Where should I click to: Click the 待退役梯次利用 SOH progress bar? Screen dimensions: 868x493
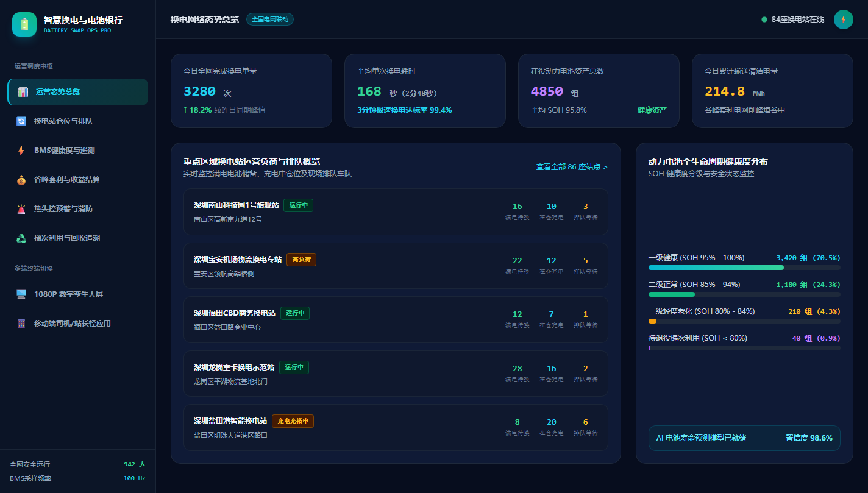tap(744, 348)
